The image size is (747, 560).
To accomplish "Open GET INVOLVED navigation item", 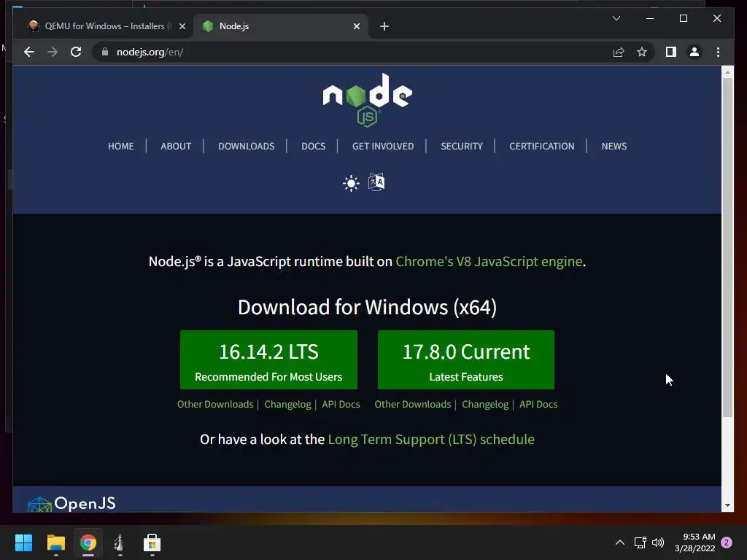I will click(383, 146).
